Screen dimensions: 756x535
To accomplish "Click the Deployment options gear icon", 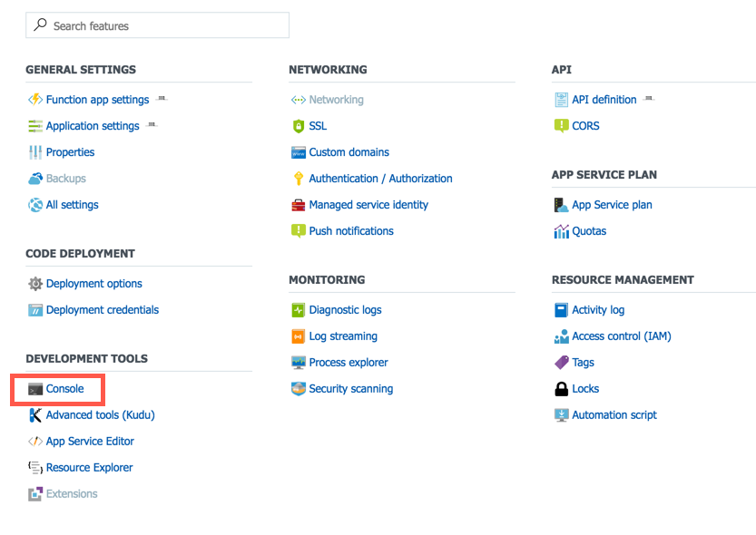I will click(x=35, y=284).
